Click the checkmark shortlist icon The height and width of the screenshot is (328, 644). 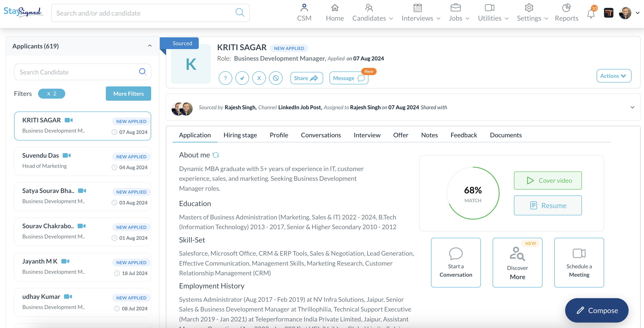(242, 78)
